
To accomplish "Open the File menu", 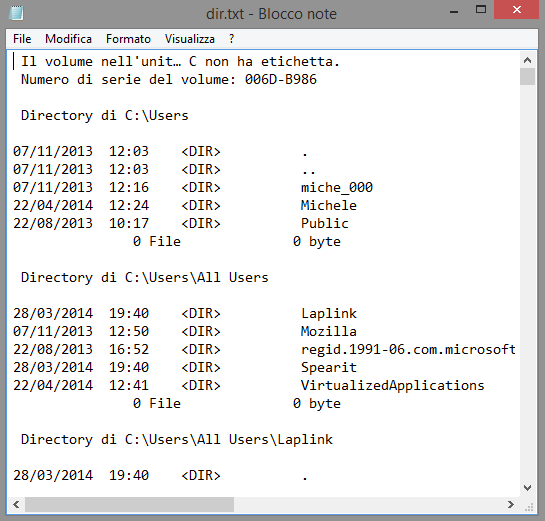I will (x=22, y=39).
